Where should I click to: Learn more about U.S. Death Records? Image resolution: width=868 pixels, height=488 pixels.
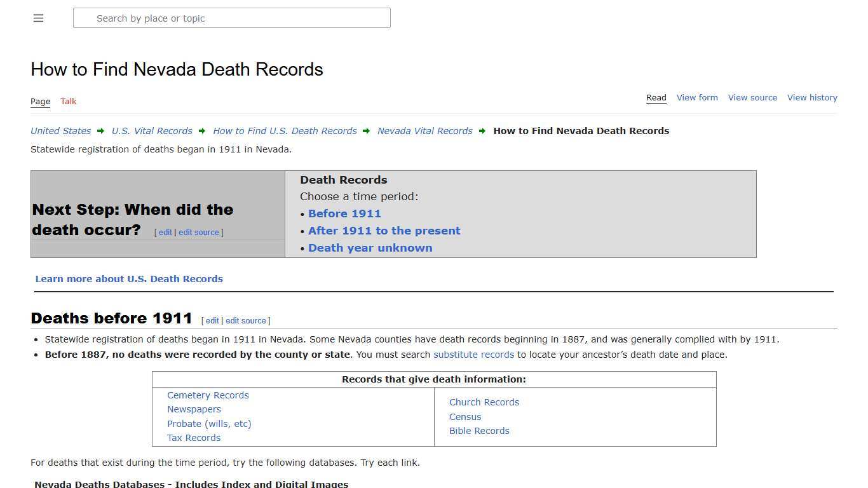[x=129, y=278]
